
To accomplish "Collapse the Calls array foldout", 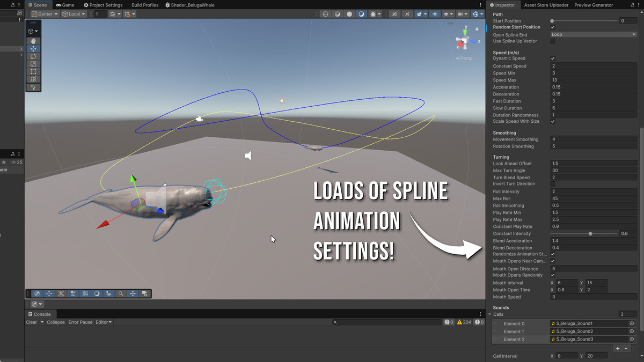I will pos(489,314).
